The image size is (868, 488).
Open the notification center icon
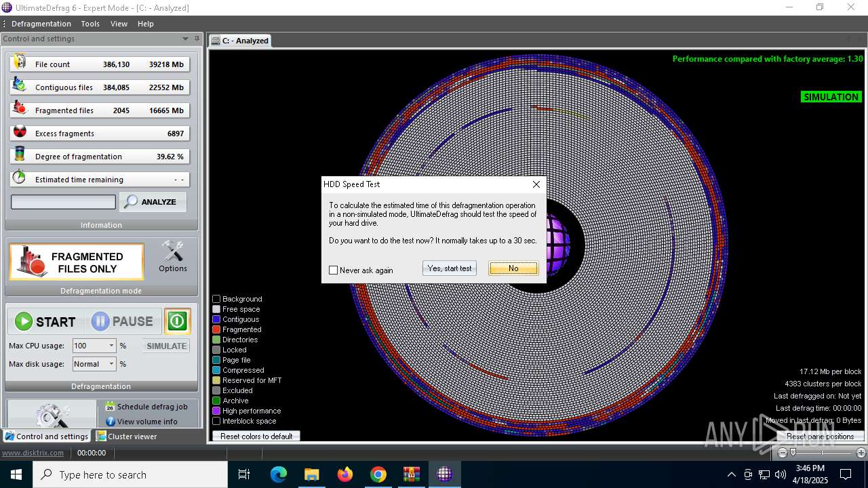click(846, 474)
